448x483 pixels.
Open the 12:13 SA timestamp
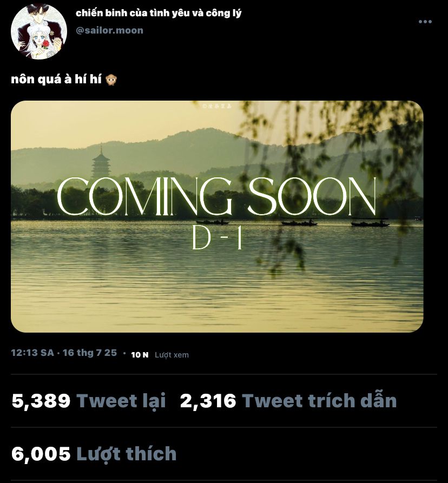coord(32,353)
